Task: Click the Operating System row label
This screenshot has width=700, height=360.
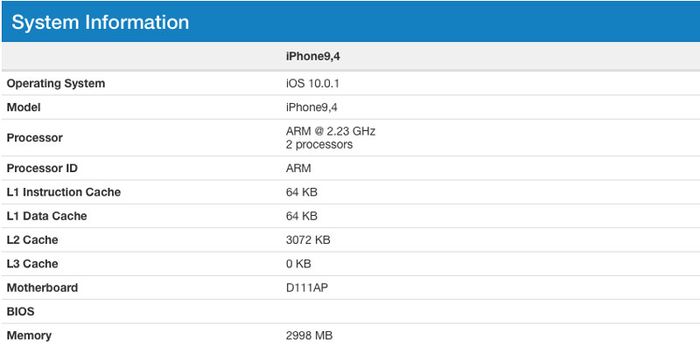Action: click(x=56, y=84)
